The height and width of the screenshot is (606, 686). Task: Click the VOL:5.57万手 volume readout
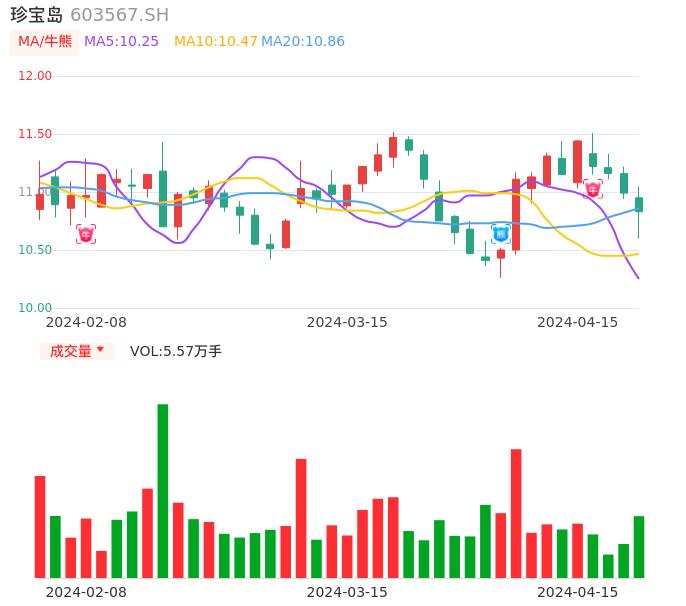(176, 351)
